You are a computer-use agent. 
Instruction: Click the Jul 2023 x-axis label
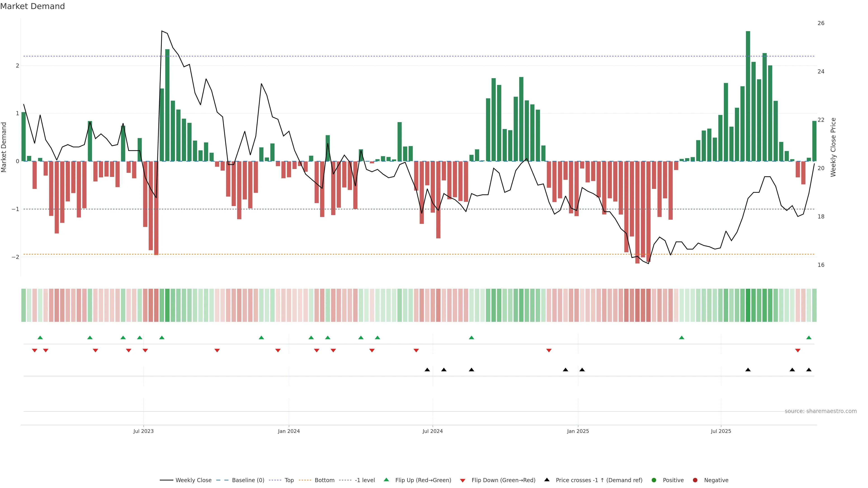pos(143,431)
